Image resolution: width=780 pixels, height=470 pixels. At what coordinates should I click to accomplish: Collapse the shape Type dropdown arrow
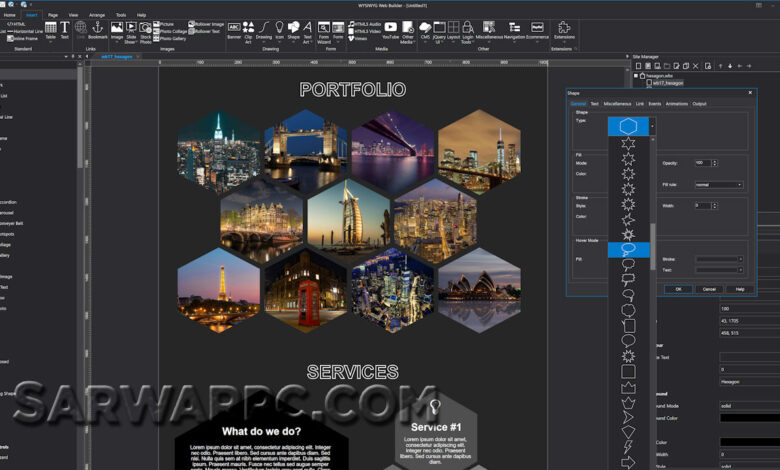[652, 126]
